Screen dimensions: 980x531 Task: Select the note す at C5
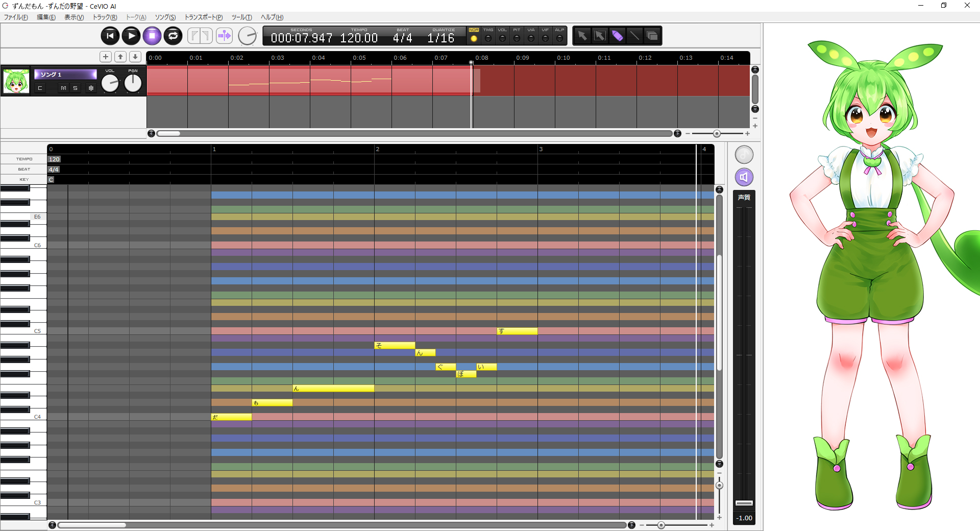pyautogui.click(x=517, y=331)
